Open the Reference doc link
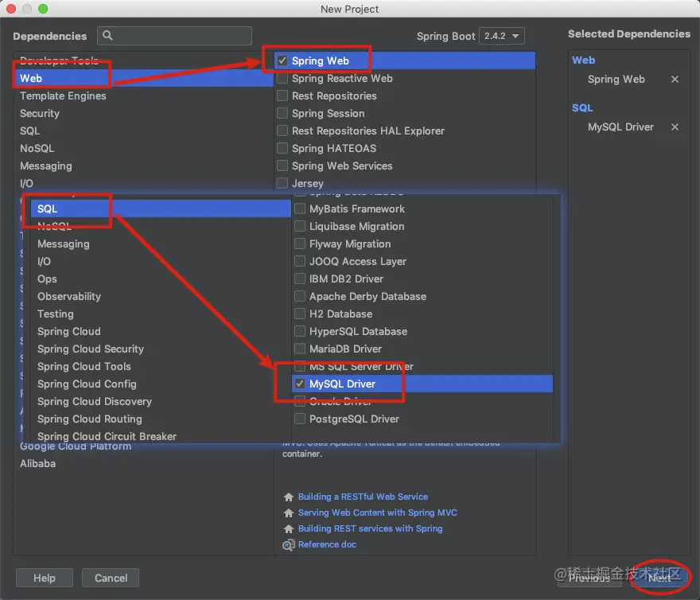The image size is (700, 600). 327,544
